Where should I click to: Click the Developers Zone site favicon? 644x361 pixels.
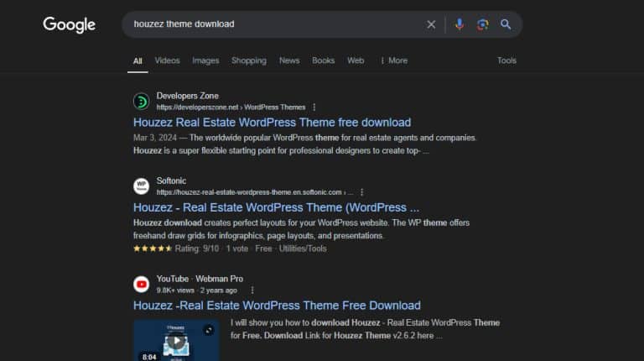tap(141, 101)
